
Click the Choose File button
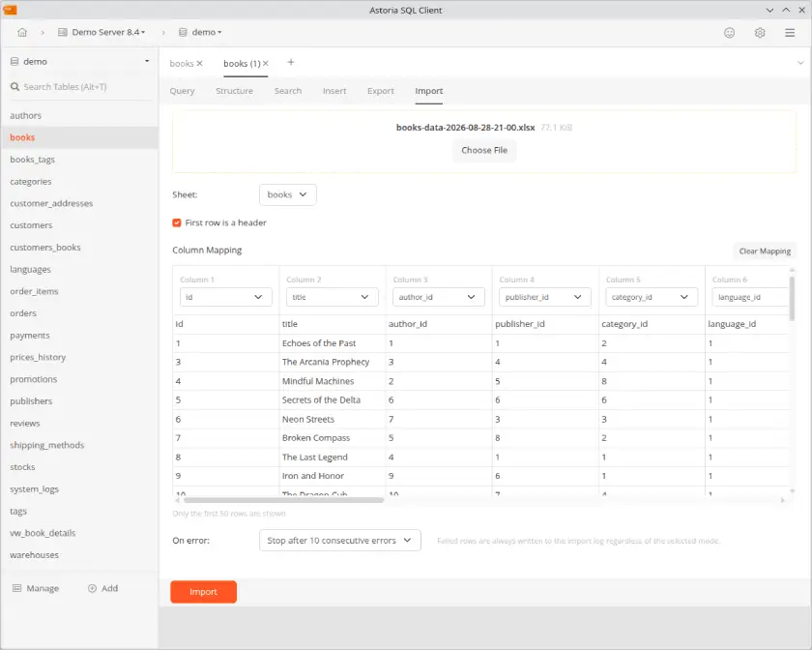click(484, 150)
